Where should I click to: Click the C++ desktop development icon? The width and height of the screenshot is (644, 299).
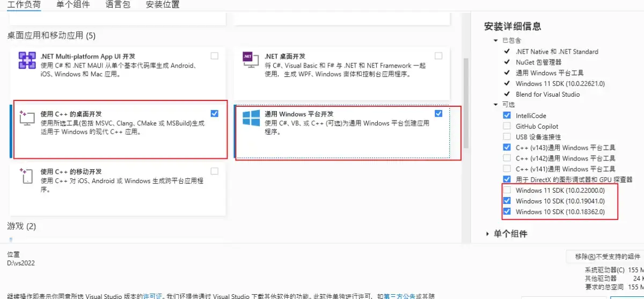tap(27, 119)
